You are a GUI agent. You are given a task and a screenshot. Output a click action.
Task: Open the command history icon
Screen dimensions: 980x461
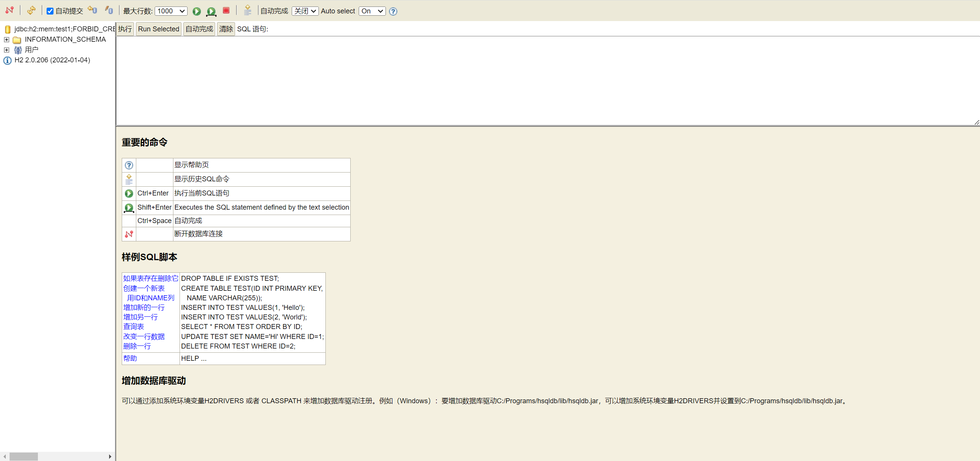click(248, 10)
